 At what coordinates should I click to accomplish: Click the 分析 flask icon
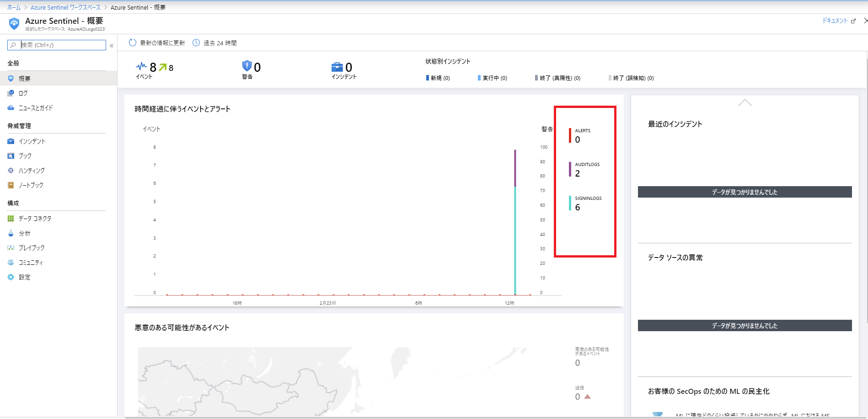[x=11, y=233]
